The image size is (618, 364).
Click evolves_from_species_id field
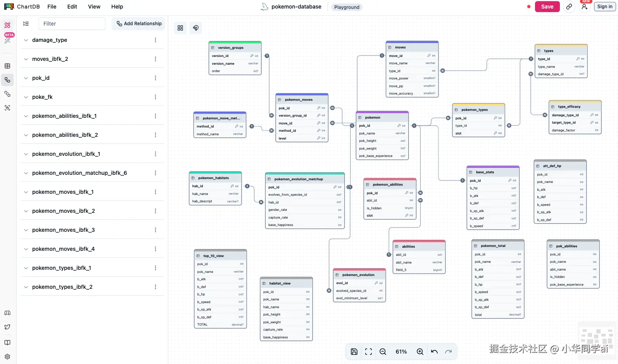tap(305, 195)
